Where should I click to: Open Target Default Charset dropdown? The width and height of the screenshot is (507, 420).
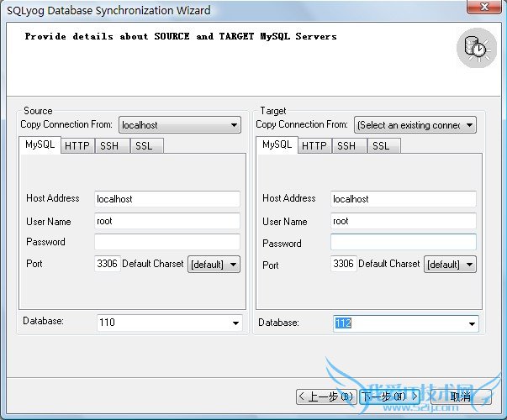click(x=450, y=265)
